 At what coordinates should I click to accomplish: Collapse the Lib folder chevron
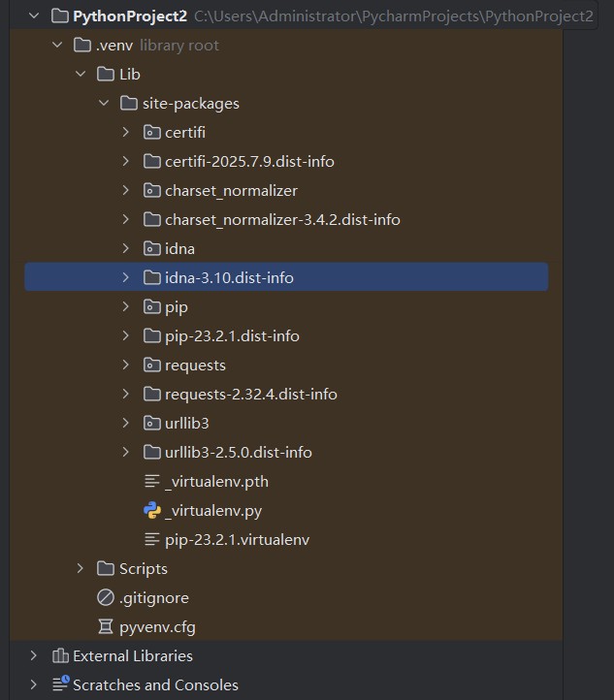81,74
